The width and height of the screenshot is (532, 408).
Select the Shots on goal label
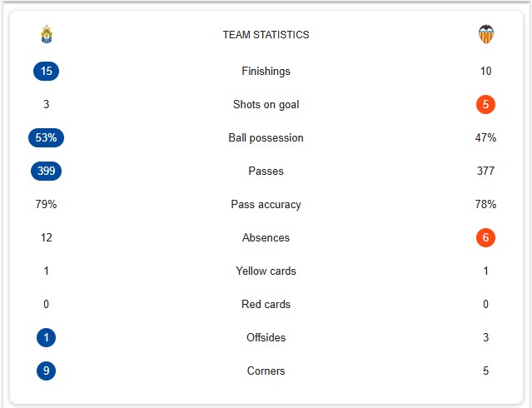coord(266,105)
